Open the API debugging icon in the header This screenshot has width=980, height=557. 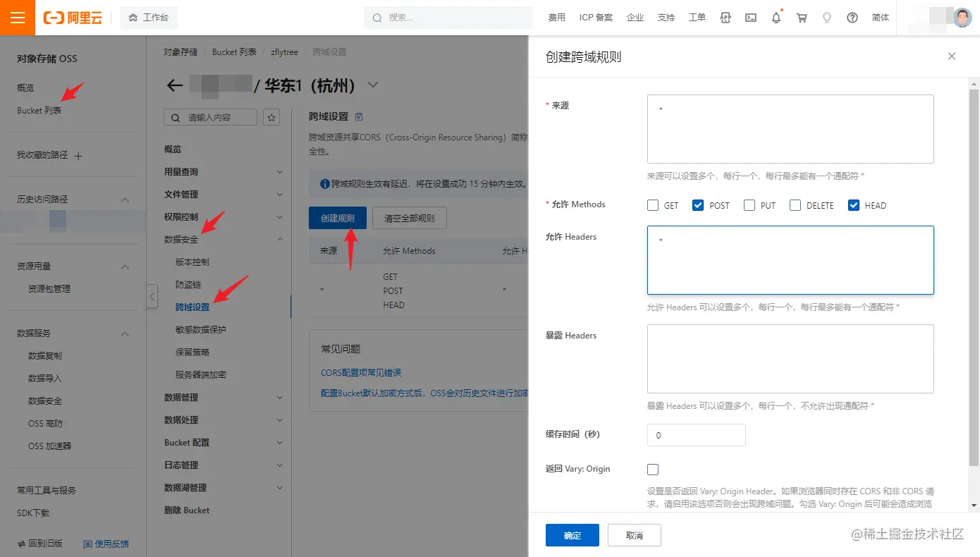click(725, 18)
